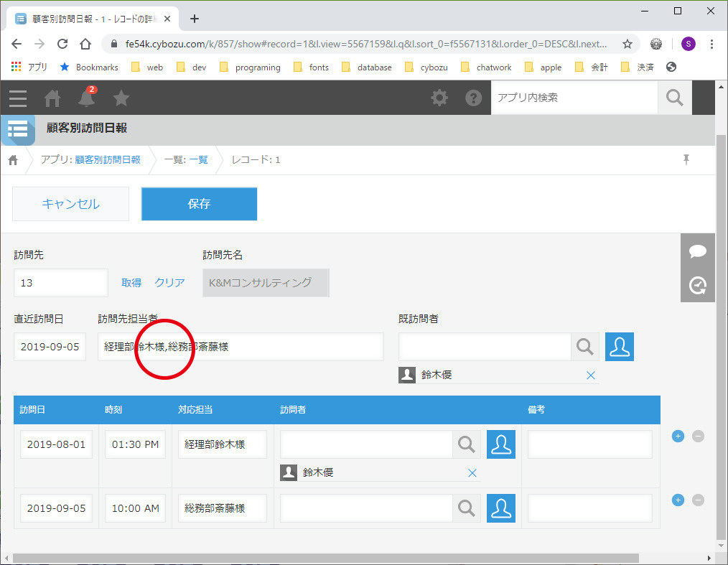The image size is (728, 565).
Task: Open the Chrome profile avatar S
Action: coord(688,44)
